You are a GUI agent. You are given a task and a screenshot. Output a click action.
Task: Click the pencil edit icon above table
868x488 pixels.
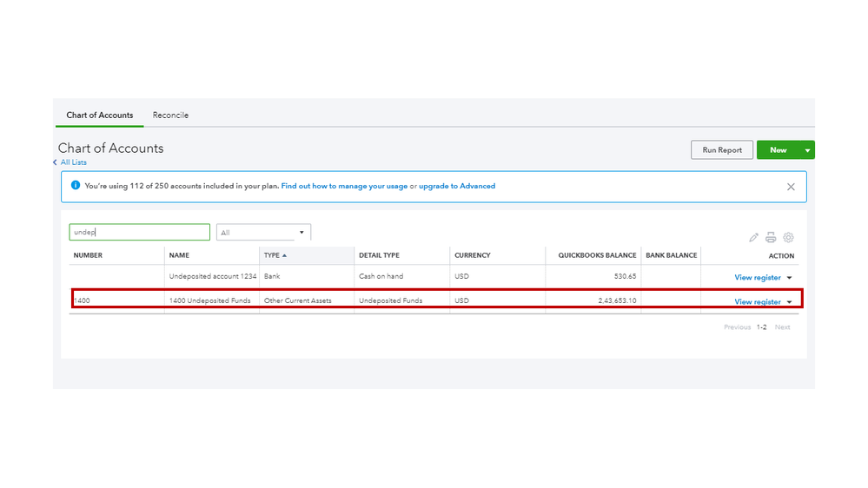[753, 237]
